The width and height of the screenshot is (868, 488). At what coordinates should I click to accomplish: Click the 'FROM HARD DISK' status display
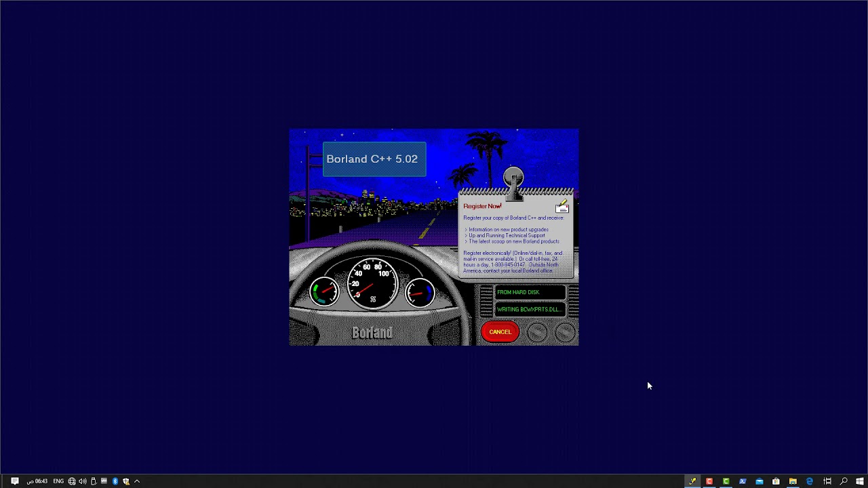pyautogui.click(x=530, y=292)
